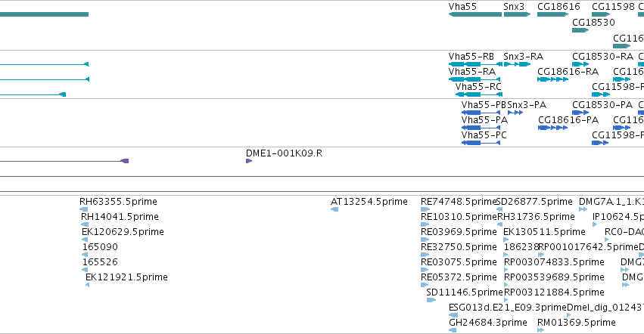Click the EK121921.5prime EST arrow
This screenshot has height=334, width=644.
(87, 285)
